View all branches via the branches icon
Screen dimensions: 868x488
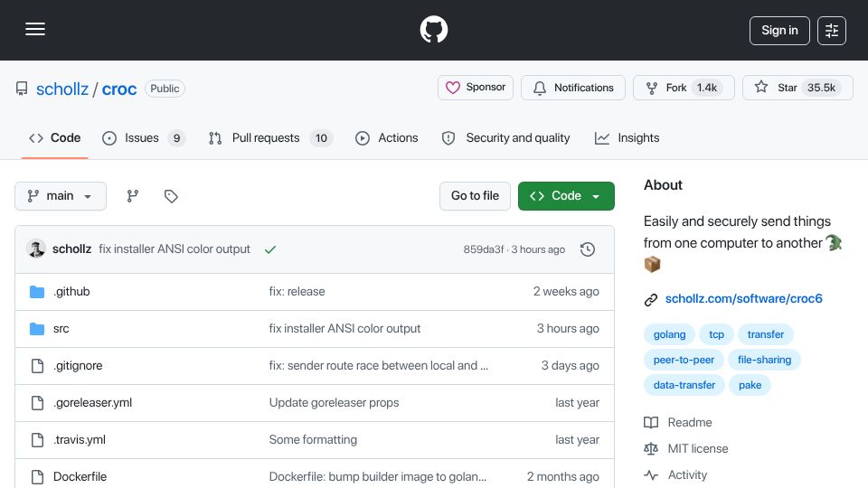[x=132, y=196]
